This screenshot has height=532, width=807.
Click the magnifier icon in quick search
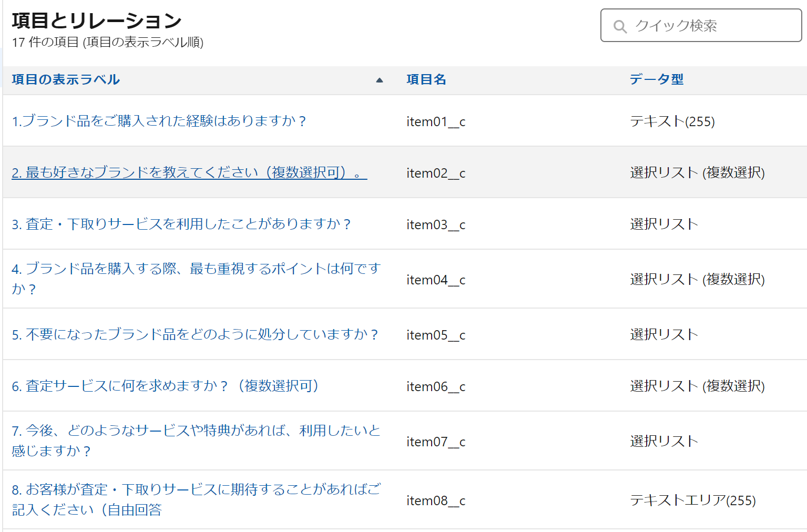click(620, 26)
